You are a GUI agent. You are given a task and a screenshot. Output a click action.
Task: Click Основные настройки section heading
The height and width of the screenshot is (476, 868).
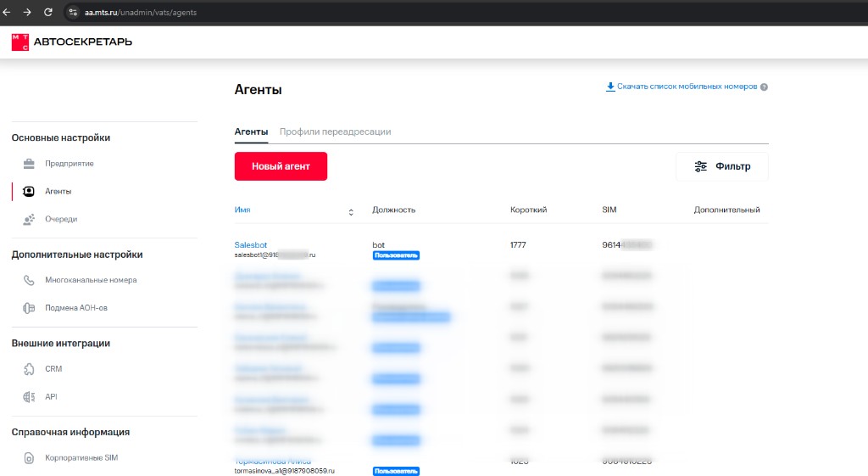(x=61, y=137)
